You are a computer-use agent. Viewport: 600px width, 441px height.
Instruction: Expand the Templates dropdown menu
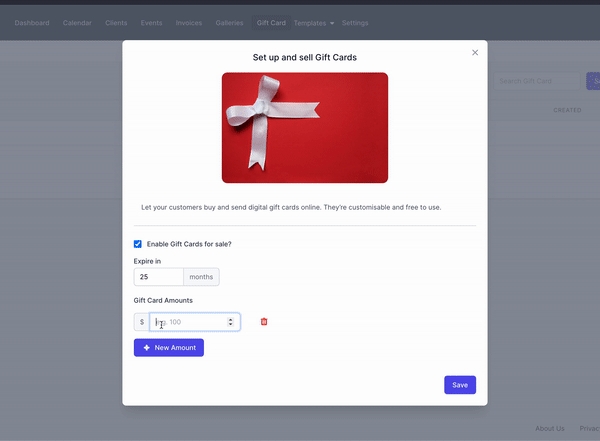pos(314,22)
